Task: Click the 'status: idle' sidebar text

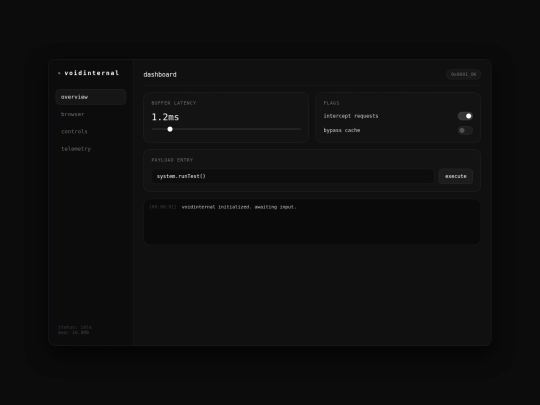Action: point(75,327)
